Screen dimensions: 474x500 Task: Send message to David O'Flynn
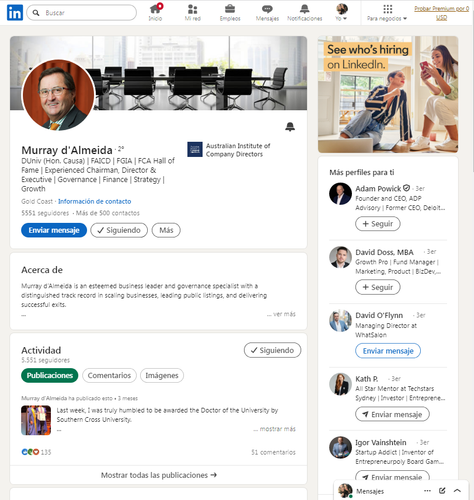(x=388, y=351)
